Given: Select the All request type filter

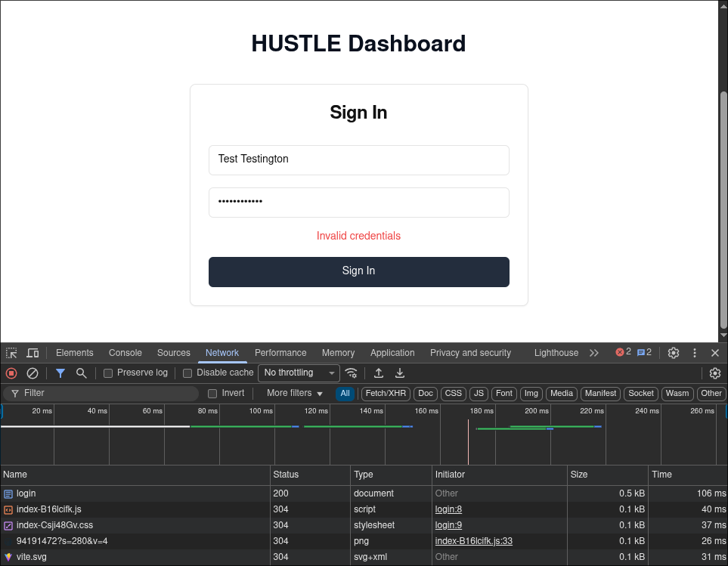Looking at the screenshot, I should pos(345,394).
